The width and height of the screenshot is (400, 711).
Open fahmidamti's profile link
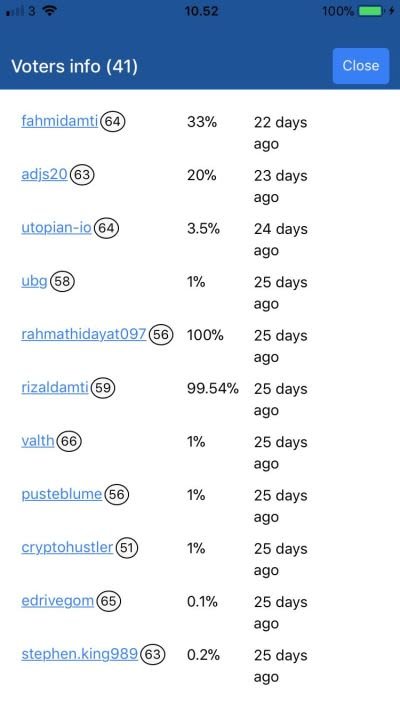click(x=59, y=122)
